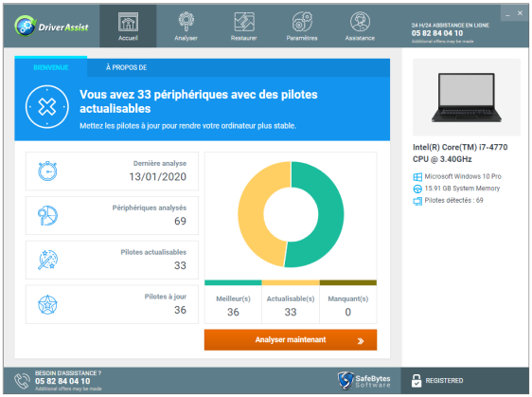Click the double-chevron on Analyser maintenant
The width and height of the screenshot is (532, 397).
(361, 341)
